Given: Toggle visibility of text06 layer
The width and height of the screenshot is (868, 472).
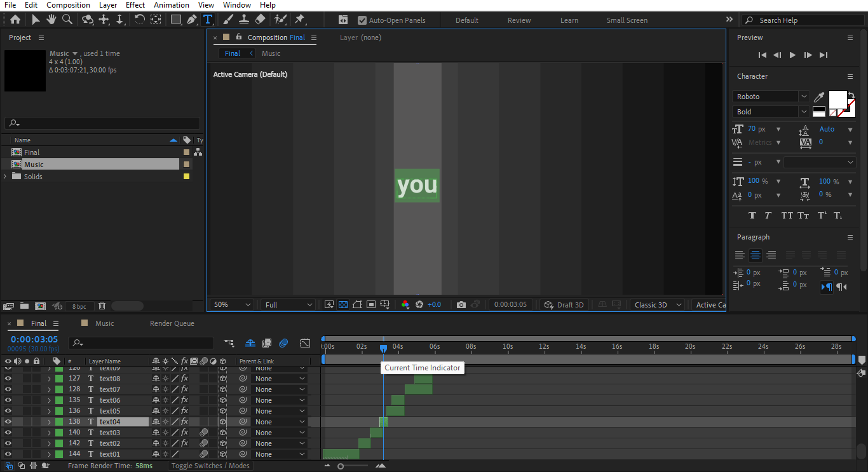Looking at the screenshot, I should 8,400.
